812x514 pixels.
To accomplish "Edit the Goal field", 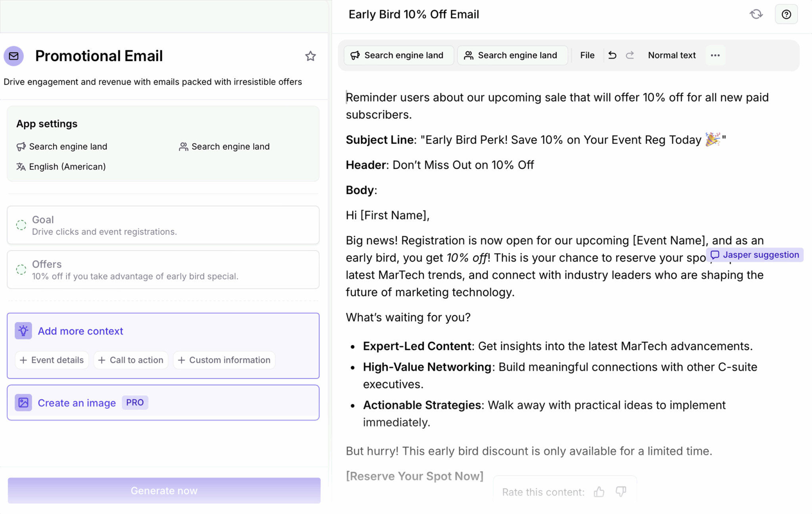I will tap(163, 225).
